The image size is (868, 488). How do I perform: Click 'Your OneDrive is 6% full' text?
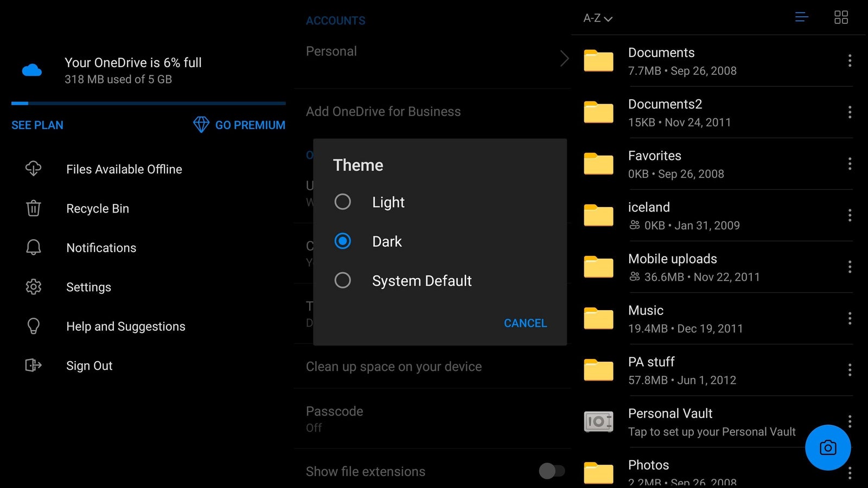click(x=133, y=62)
